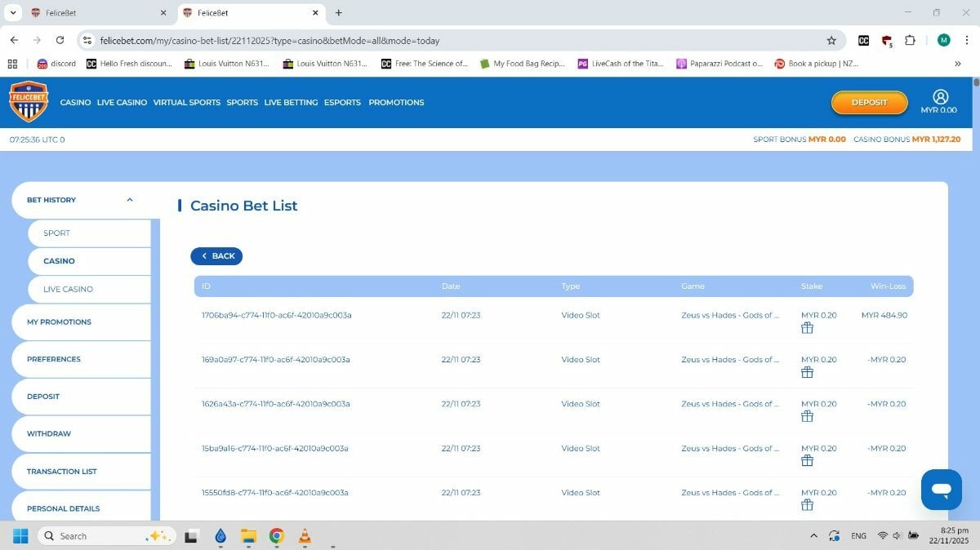
Task: Open the Chrome extensions puzzle icon
Action: click(x=910, y=40)
